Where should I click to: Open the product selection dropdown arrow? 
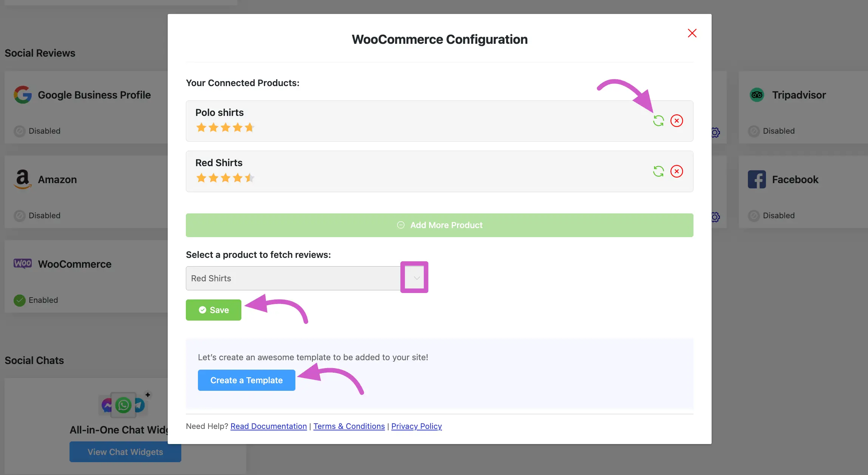tap(416, 278)
